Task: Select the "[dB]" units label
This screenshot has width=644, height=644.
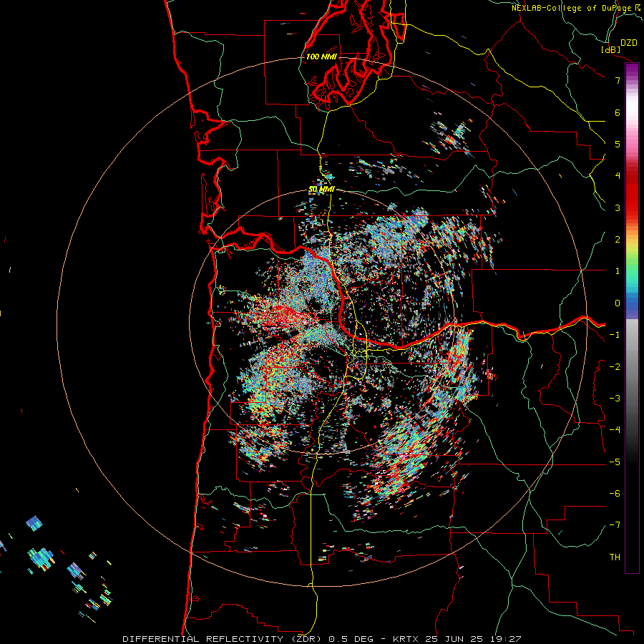Action: coord(610,49)
